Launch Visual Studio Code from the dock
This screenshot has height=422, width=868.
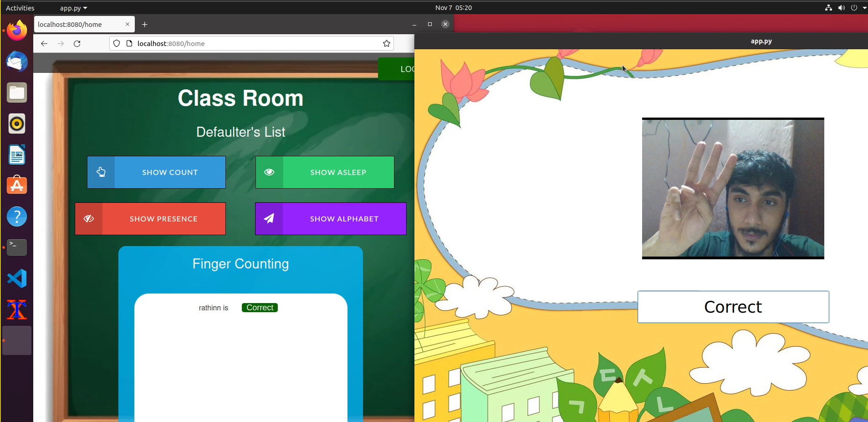pyautogui.click(x=17, y=278)
